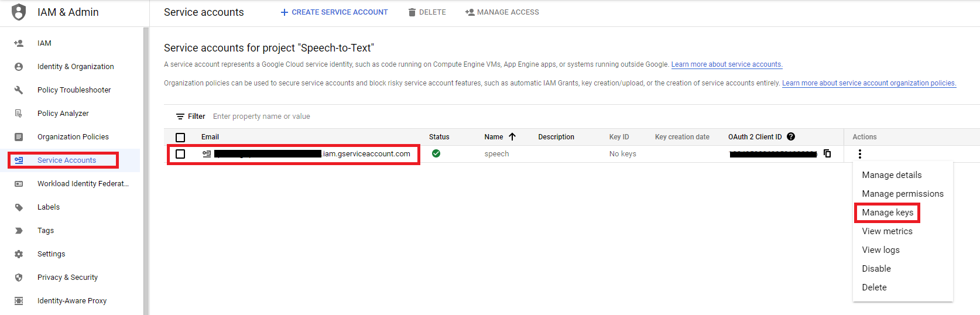Click the Labels tag icon in sidebar

click(19, 207)
